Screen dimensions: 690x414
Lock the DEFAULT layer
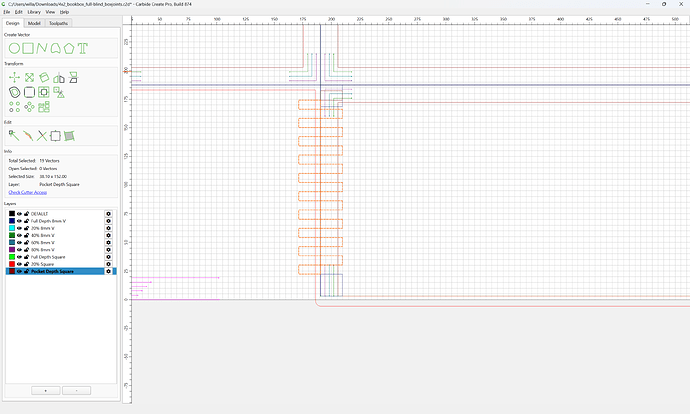point(26,214)
